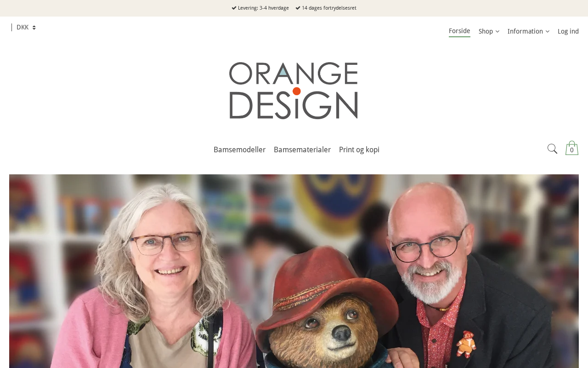This screenshot has height=368, width=588.
Task: Click the Orange Design logo
Action: point(294,91)
